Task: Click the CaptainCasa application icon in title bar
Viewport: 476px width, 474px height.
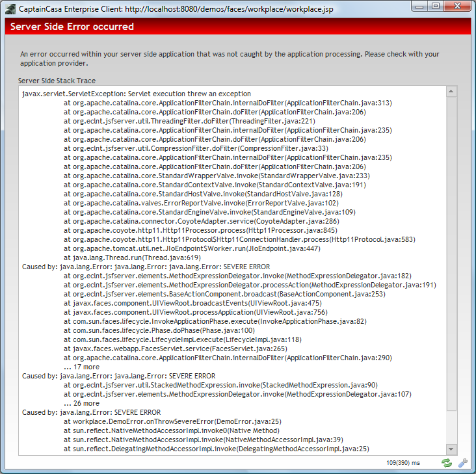Action: click(10, 7)
